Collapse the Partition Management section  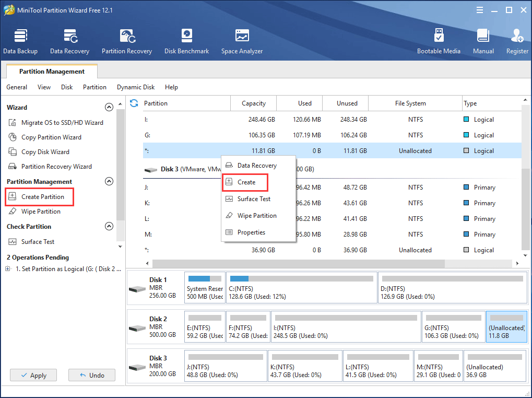point(109,181)
